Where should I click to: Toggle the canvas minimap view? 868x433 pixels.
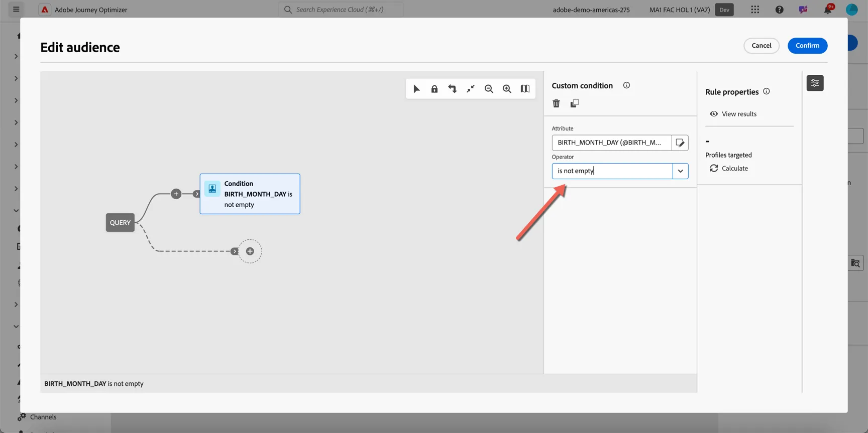tap(525, 89)
